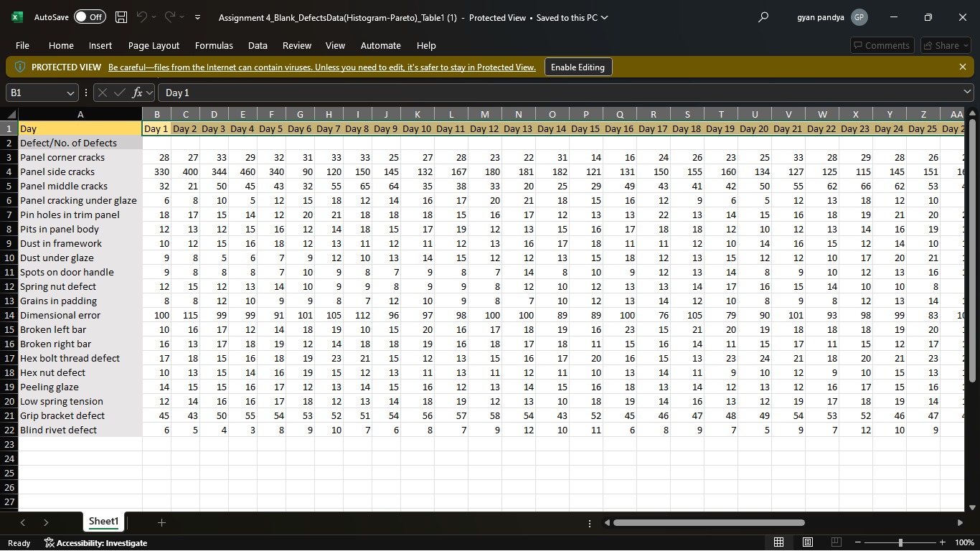Screen dimensions: 980x551
Task: Open the Formulas tab
Action: pyautogui.click(x=214, y=45)
